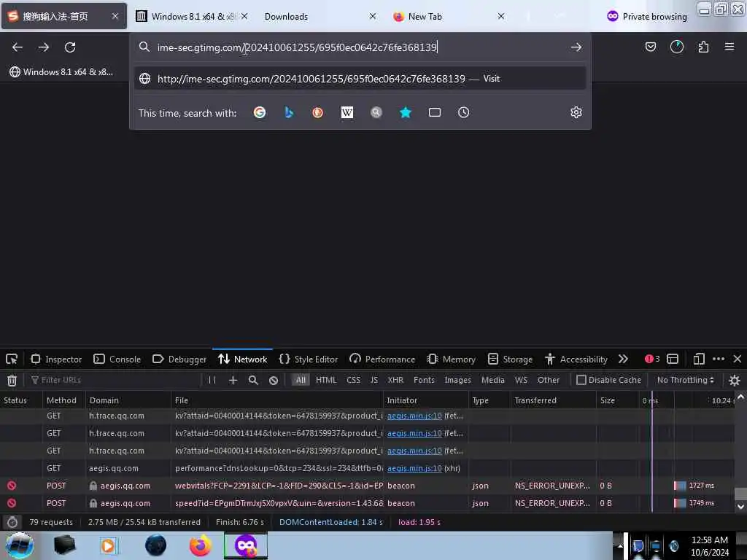Open aegis.min.js:10 initiator link in performance row

(x=414, y=468)
